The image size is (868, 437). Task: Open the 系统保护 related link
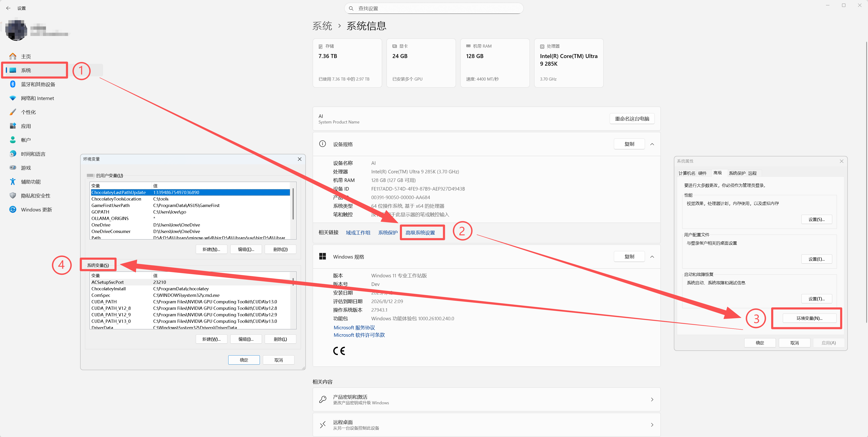pyautogui.click(x=388, y=232)
